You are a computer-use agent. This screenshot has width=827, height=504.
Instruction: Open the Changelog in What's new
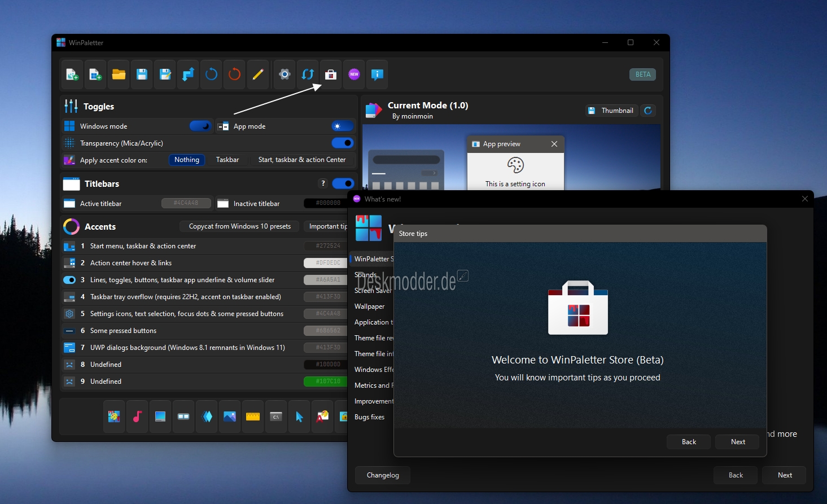point(383,475)
